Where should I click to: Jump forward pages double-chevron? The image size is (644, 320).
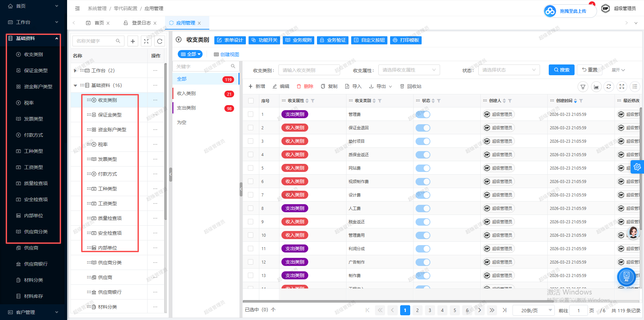(492, 310)
